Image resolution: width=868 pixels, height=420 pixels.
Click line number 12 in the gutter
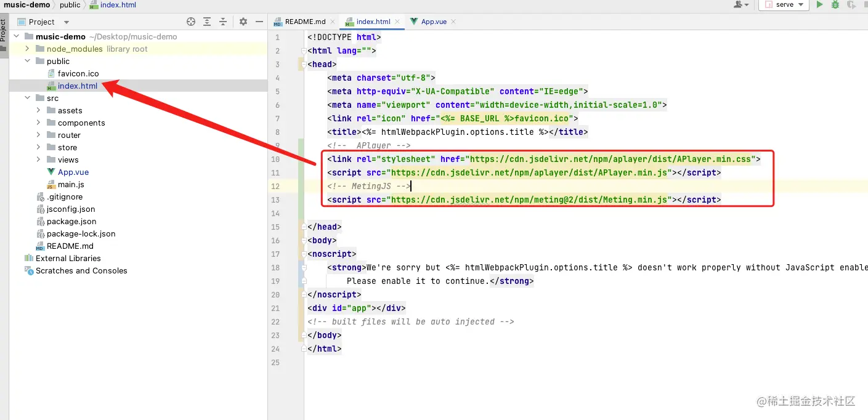tap(275, 186)
